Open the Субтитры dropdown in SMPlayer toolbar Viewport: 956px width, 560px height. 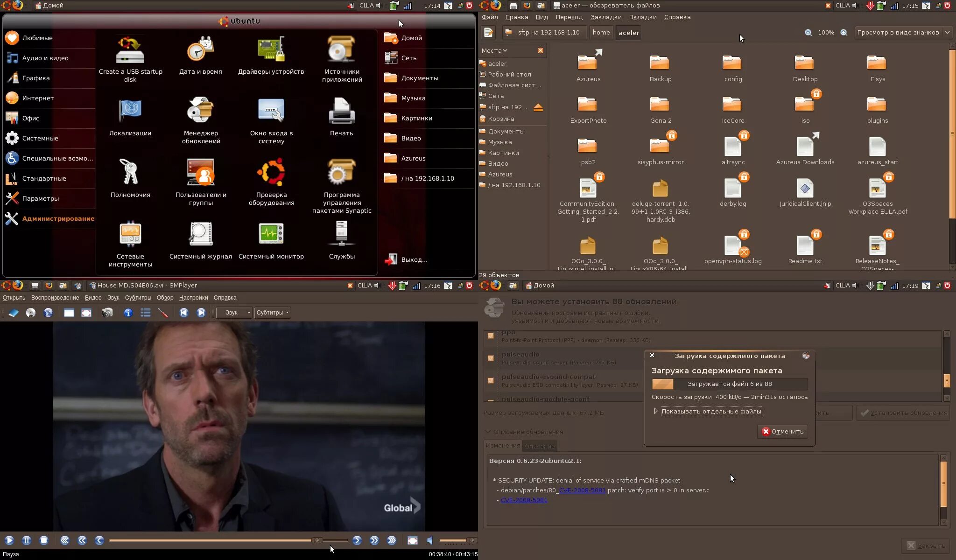(x=273, y=313)
